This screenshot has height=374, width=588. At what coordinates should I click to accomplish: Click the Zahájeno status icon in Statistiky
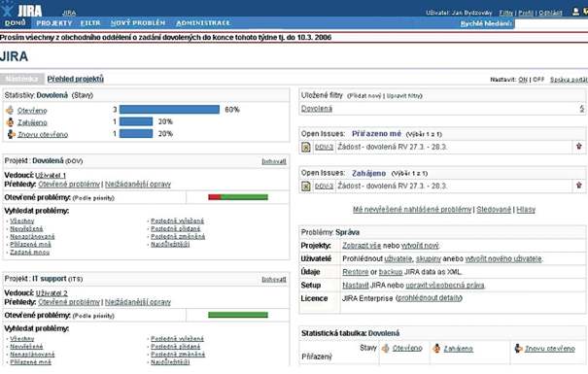10,122
